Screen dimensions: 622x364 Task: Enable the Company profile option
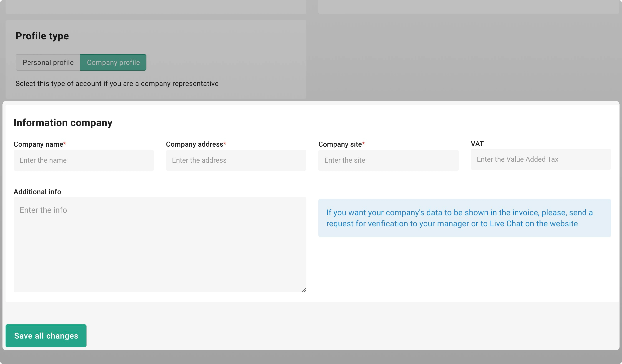click(113, 62)
